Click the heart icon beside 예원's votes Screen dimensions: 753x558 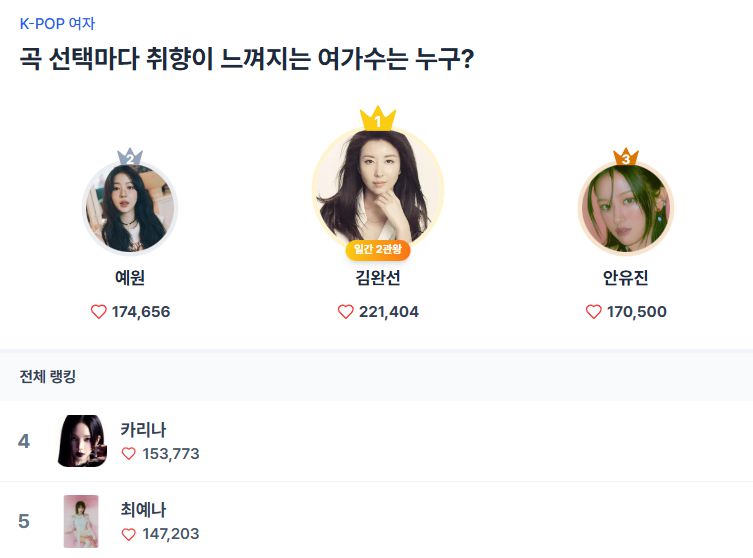(98, 312)
